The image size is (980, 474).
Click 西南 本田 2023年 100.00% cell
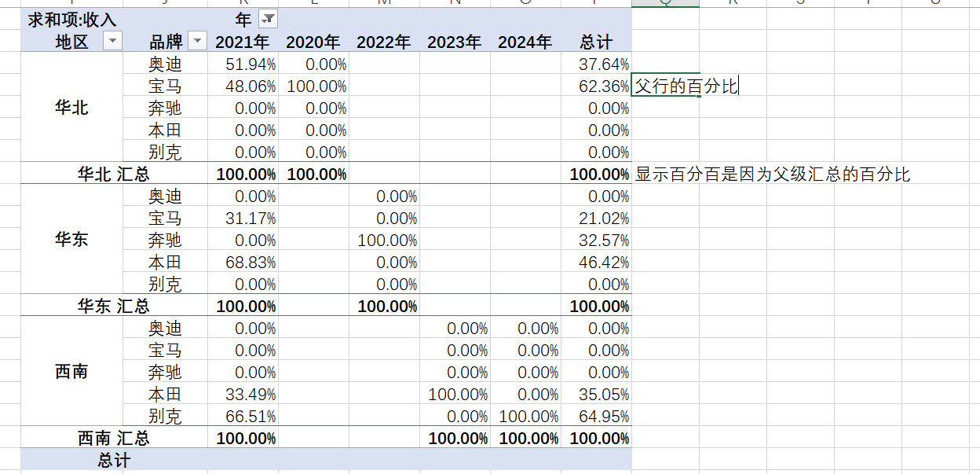455,394
